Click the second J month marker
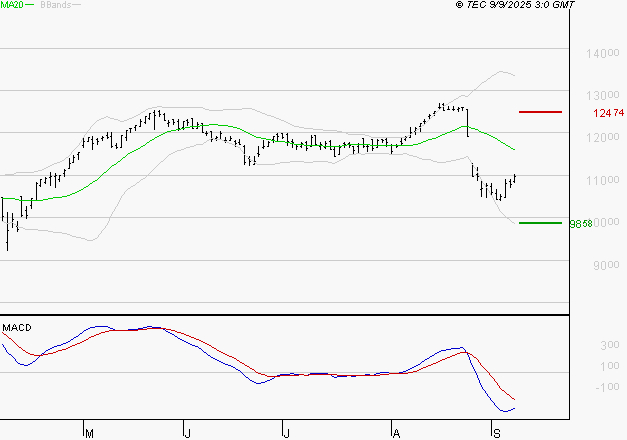This screenshot has width=627, height=440. pyautogui.click(x=286, y=434)
